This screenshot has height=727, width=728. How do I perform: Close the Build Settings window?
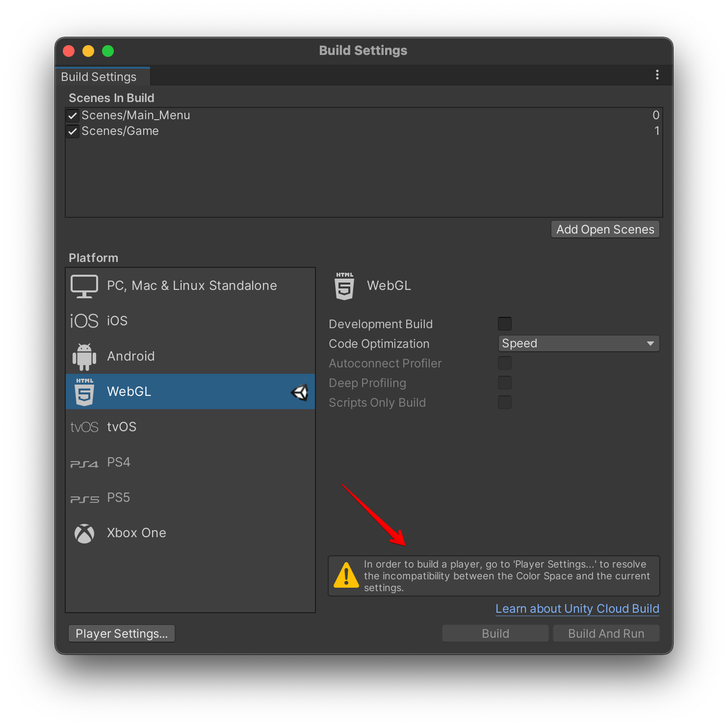coord(69,51)
